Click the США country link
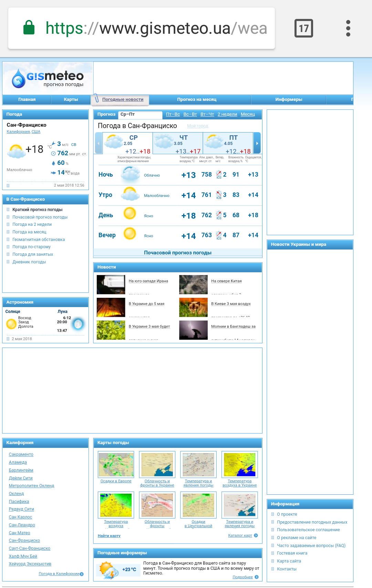372x588 pixels. click(x=36, y=132)
